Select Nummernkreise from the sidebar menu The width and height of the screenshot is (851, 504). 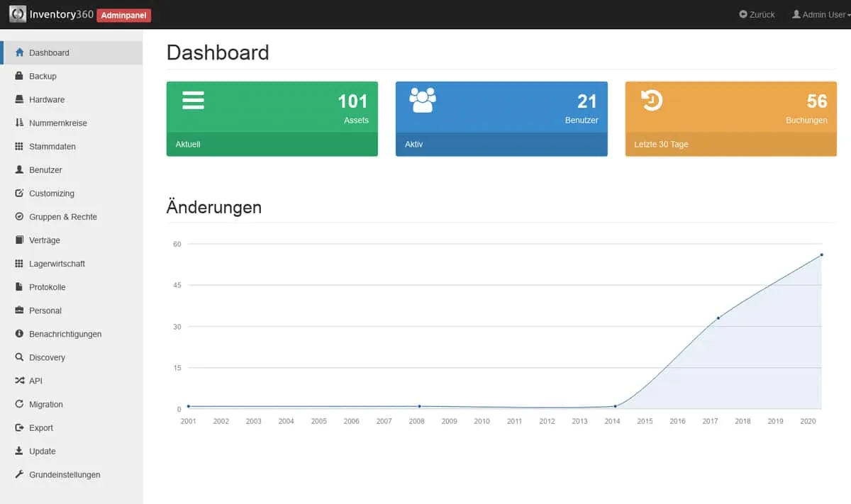pyautogui.click(x=58, y=123)
